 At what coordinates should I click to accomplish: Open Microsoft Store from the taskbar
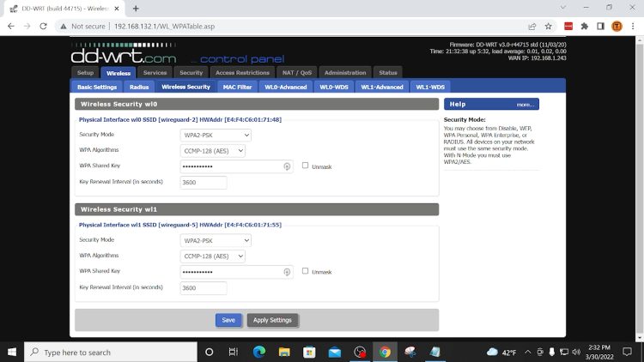309,353
